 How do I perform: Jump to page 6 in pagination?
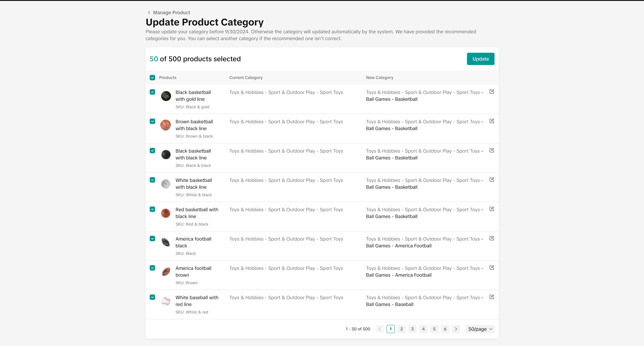point(445,329)
